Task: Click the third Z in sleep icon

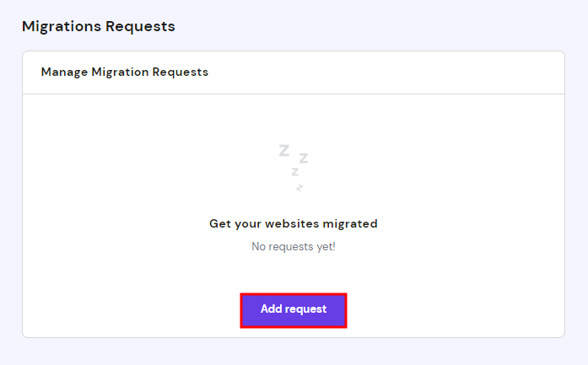Action: click(294, 172)
